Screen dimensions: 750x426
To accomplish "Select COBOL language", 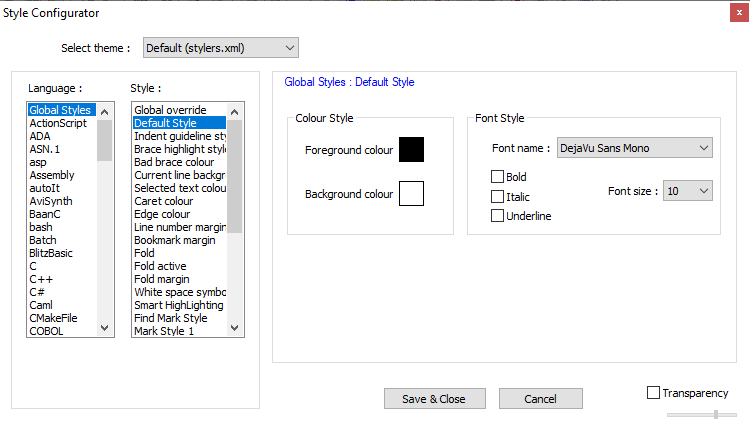I will [x=62, y=331].
